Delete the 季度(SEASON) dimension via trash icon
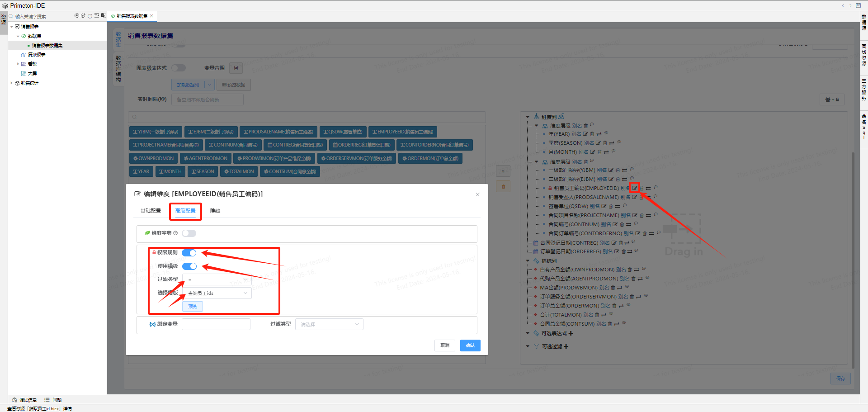The height and width of the screenshot is (412, 868). click(x=604, y=143)
